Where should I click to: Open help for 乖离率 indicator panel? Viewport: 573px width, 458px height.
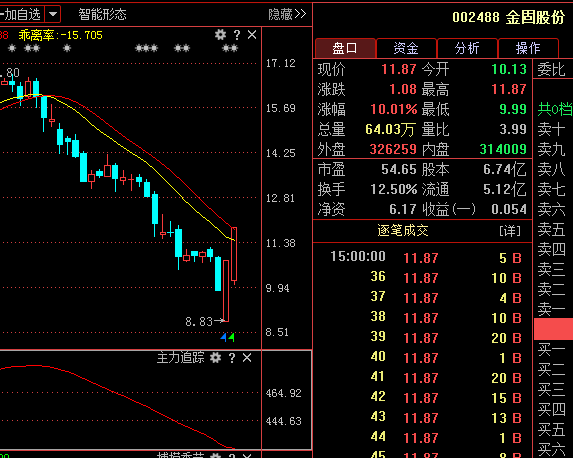[x=237, y=35]
